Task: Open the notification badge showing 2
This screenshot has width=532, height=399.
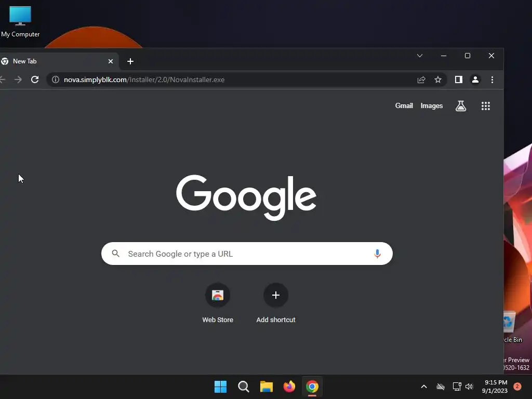Action: point(517,387)
